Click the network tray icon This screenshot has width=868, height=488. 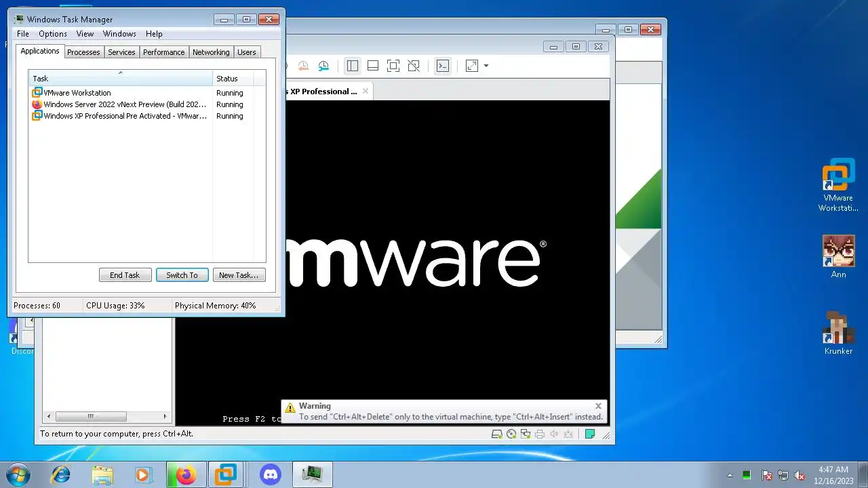point(783,475)
